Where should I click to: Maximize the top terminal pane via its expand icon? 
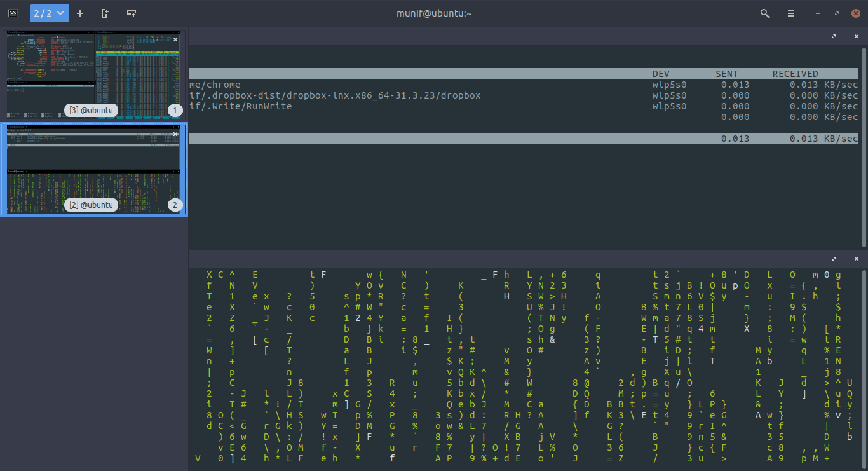click(x=833, y=36)
